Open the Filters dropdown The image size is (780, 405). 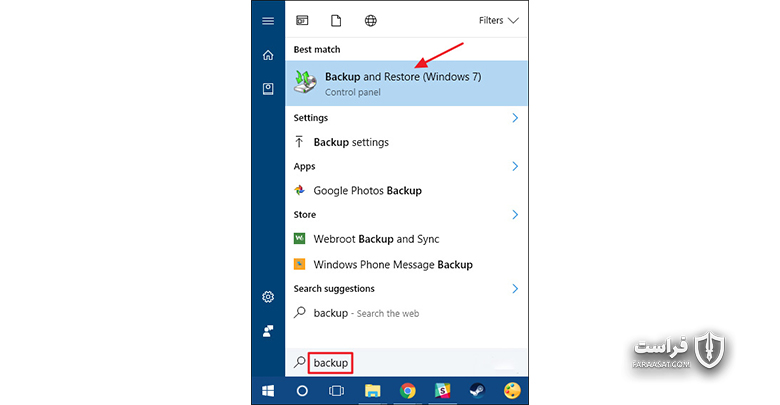[x=498, y=20]
